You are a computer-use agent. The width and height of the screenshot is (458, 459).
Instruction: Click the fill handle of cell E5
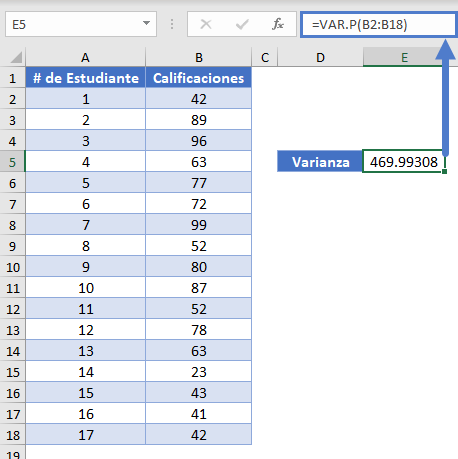(444, 171)
